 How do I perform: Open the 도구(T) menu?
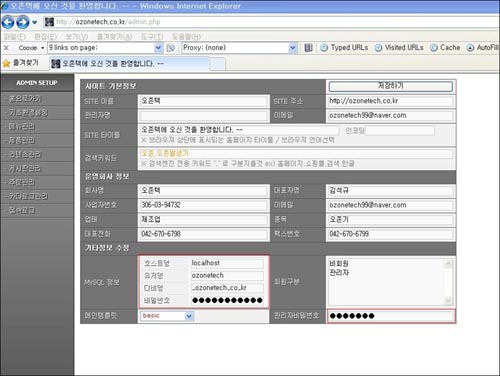click(x=152, y=37)
